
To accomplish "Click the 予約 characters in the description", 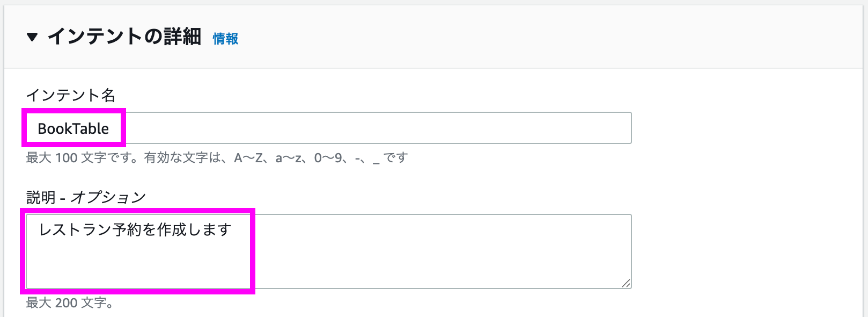I will click(x=127, y=229).
